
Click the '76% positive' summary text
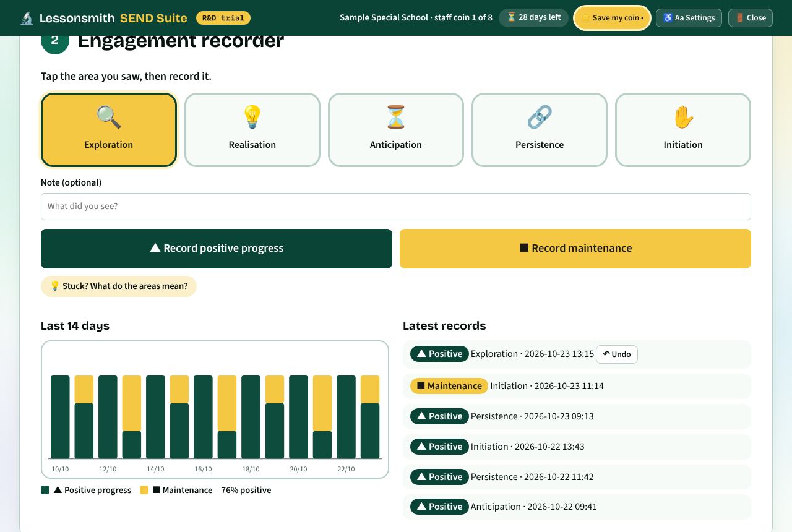pyautogui.click(x=246, y=490)
